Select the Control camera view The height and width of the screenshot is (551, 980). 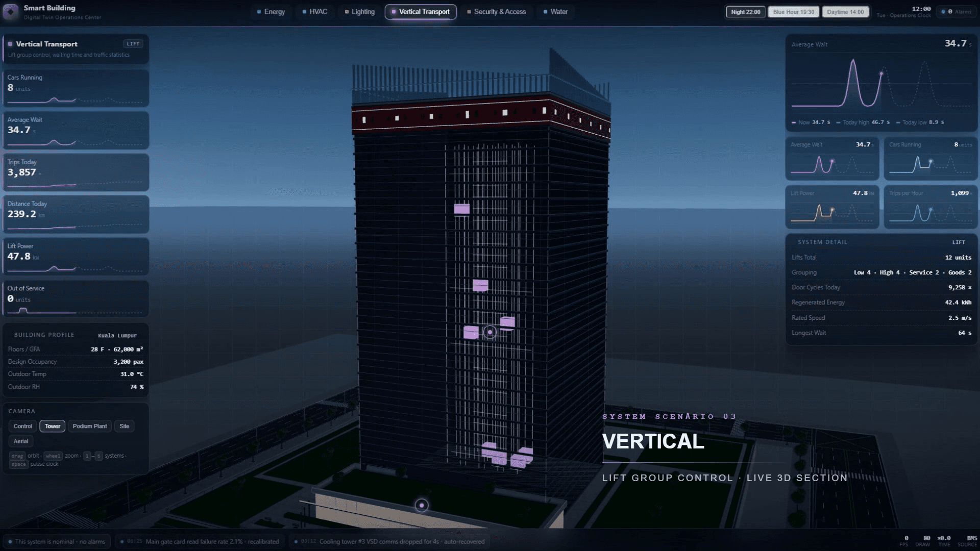point(23,426)
